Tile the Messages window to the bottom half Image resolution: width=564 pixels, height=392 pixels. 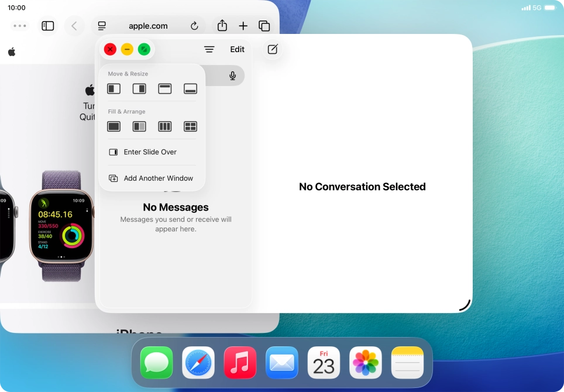click(x=190, y=88)
